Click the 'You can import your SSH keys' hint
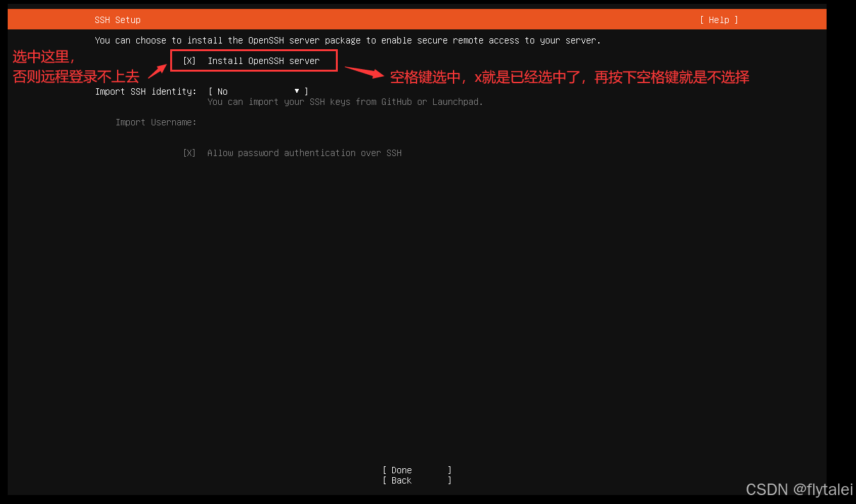Screen dimensions: 856x504 345,102
